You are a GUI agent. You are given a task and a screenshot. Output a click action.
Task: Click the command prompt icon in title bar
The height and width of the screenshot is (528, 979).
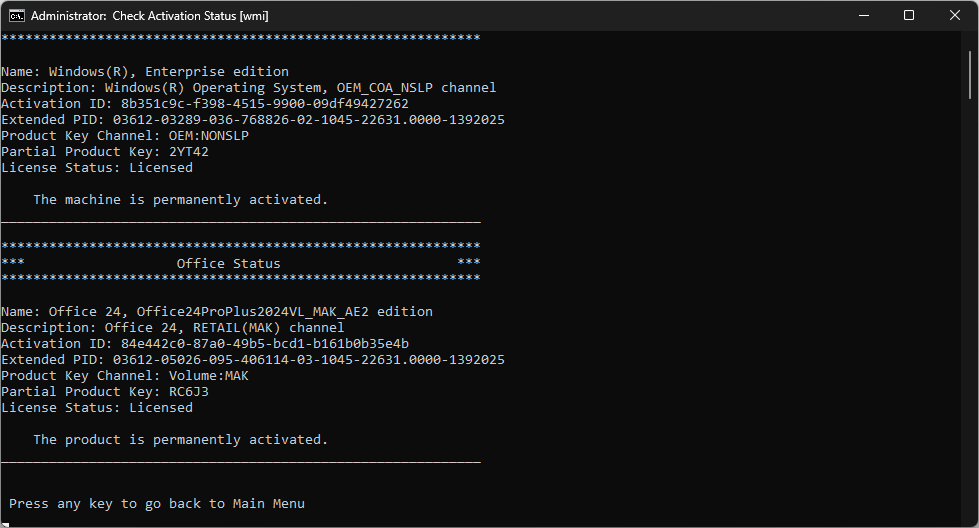[16, 16]
